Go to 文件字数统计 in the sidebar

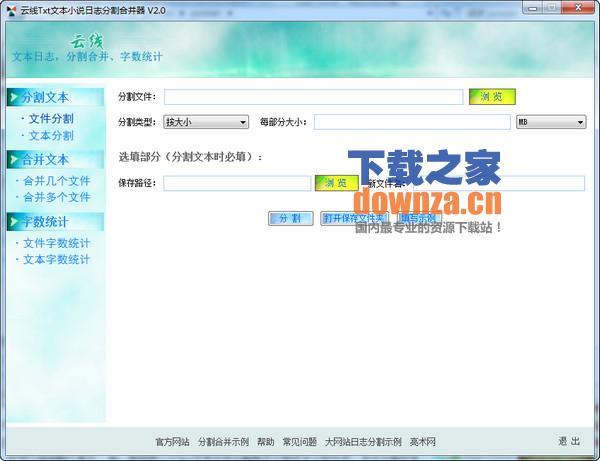click(x=57, y=243)
